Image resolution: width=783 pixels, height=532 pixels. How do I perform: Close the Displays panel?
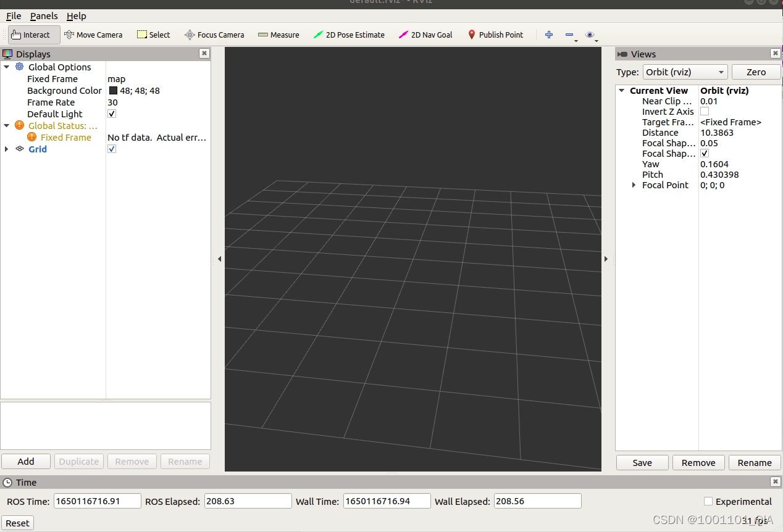tap(204, 54)
